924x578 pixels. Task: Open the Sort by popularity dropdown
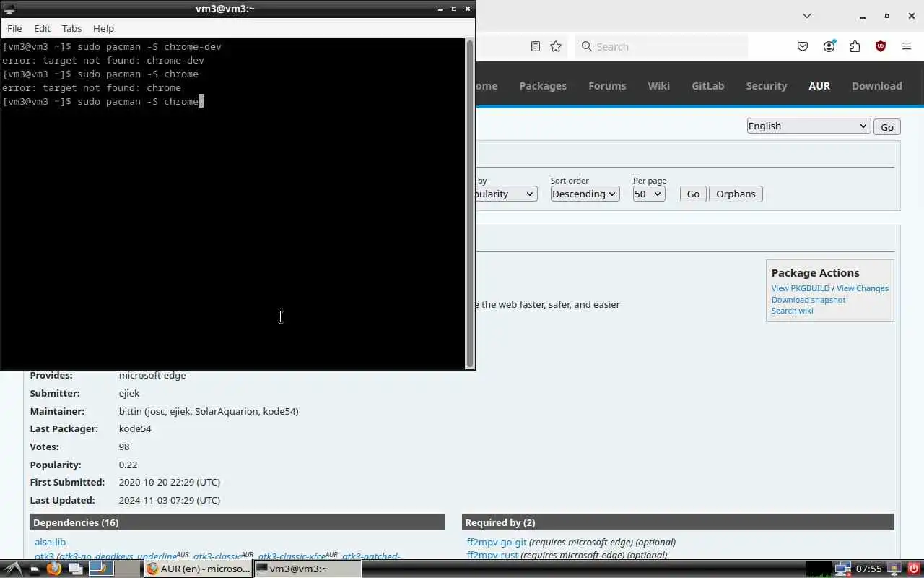pyautogui.click(x=506, y=194)
